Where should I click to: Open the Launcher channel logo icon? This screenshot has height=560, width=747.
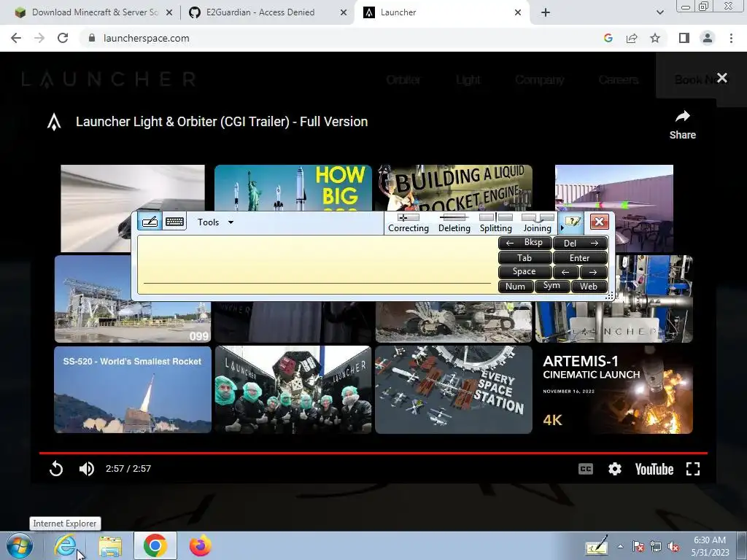[54, 122]
